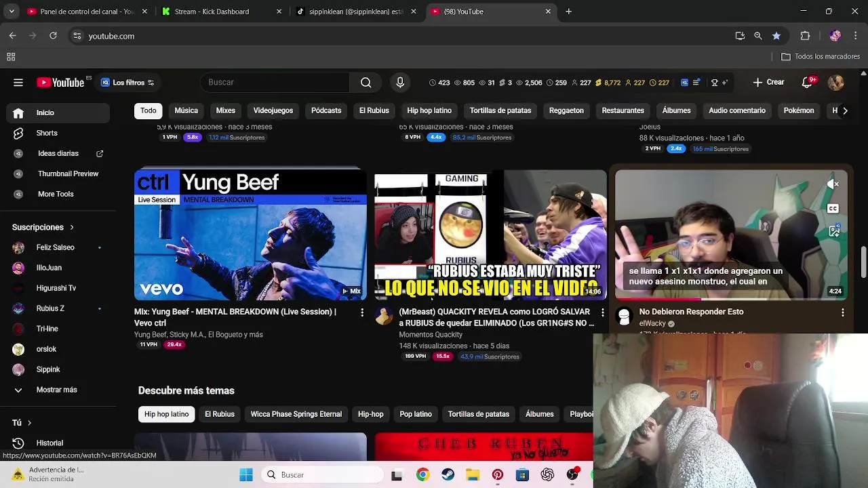Image resolution: width=868 pixels, height=488 pixels.
Task: Toggle CC subtitles on preview video
Action: tap(833, 209)
